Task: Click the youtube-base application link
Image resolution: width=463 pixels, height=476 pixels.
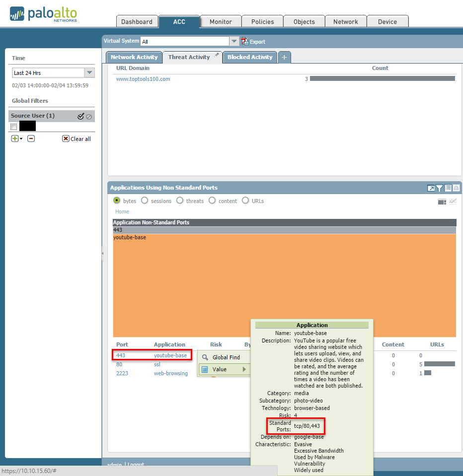Action: (x=170, y=355)
